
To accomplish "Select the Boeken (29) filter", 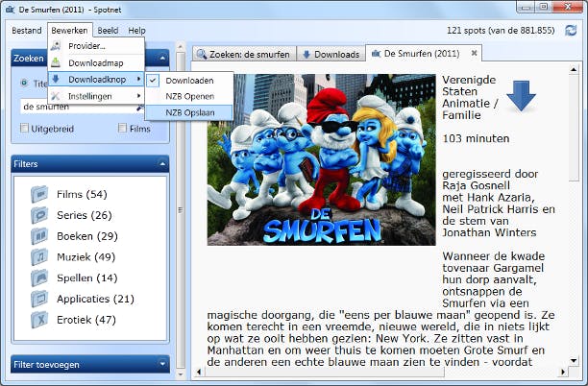I will [87, 236].
